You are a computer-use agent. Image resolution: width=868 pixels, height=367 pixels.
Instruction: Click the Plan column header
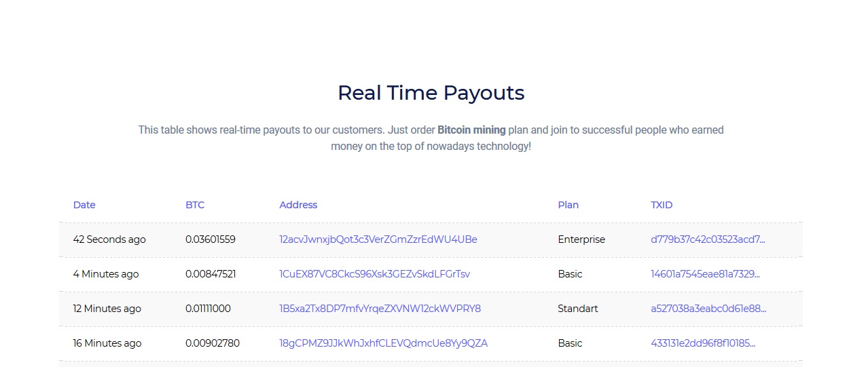568,205
